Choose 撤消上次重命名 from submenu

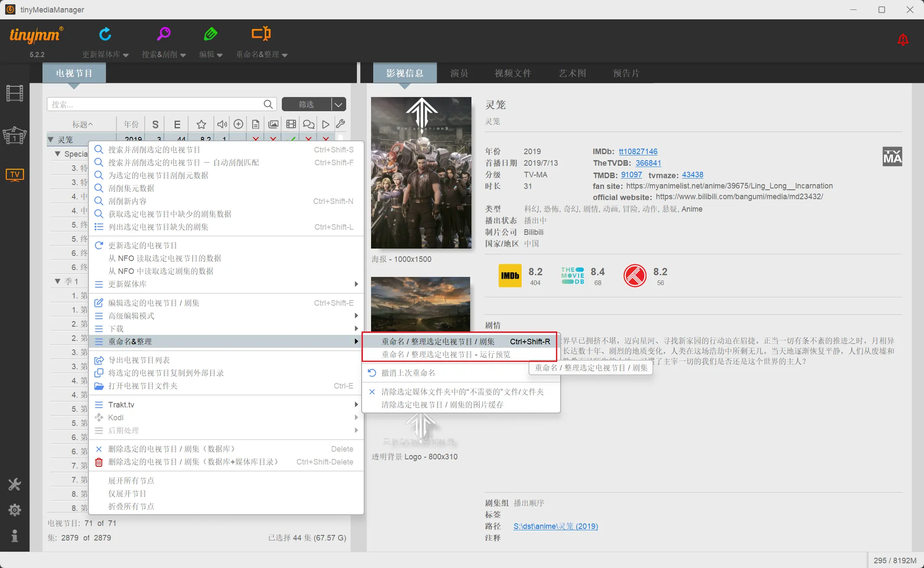pos(408,373)
